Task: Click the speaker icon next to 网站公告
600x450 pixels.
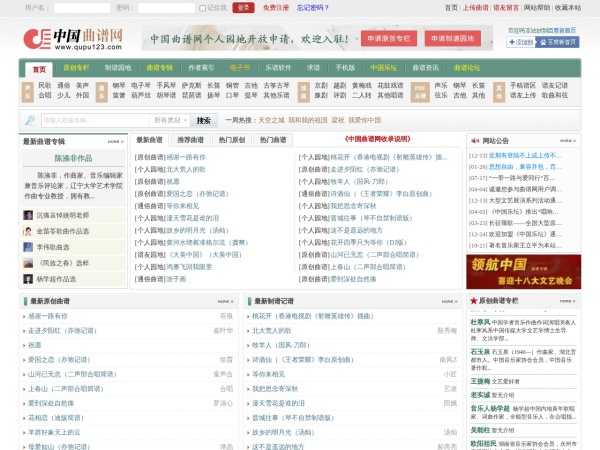Action: point(475,141)
